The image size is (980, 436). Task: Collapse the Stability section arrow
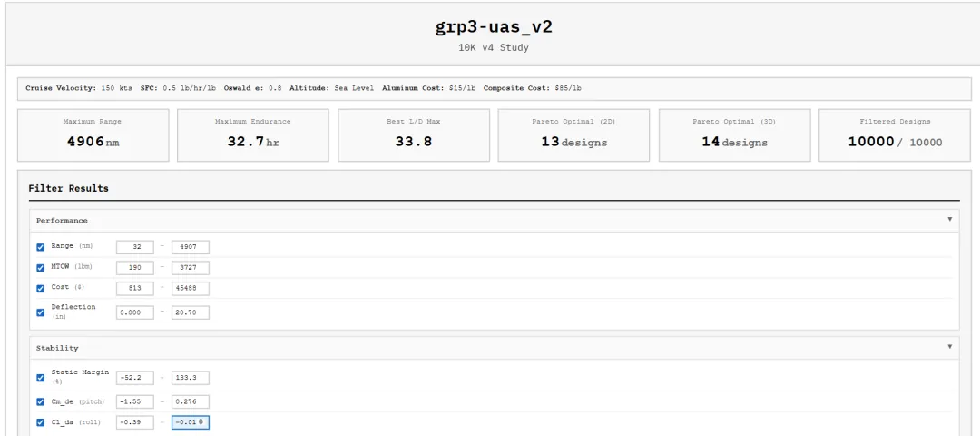949,347
